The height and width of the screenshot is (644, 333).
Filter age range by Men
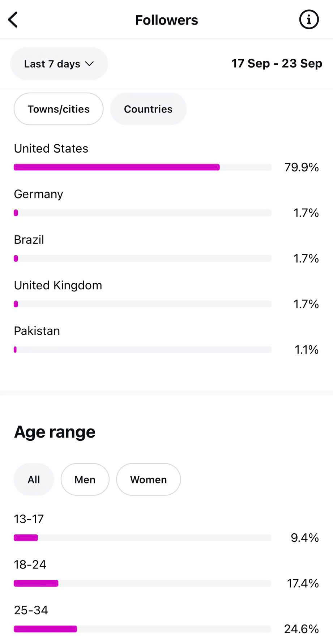[x=85, y=479]
